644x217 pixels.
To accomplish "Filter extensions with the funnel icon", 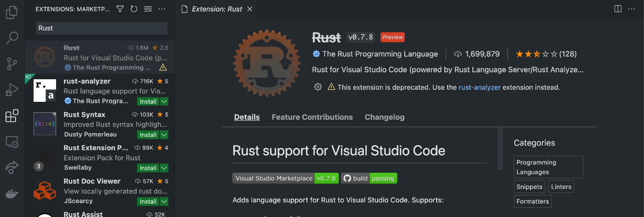I will tap(120, 9).
